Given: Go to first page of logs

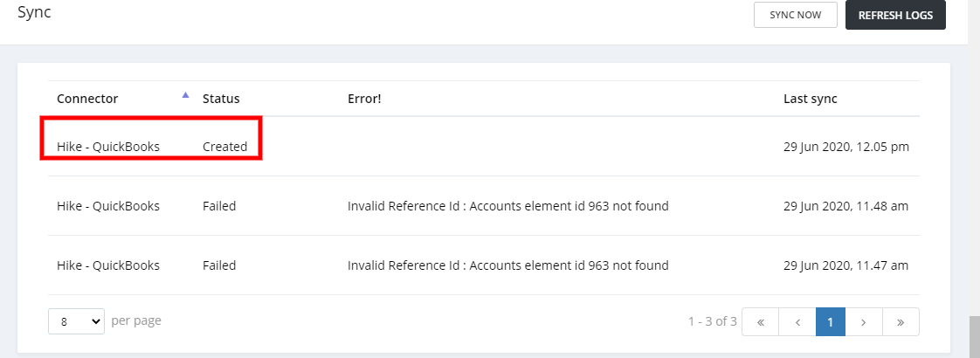Looking at the screenshot, I should pyautogui.click(x=760, y=321).
